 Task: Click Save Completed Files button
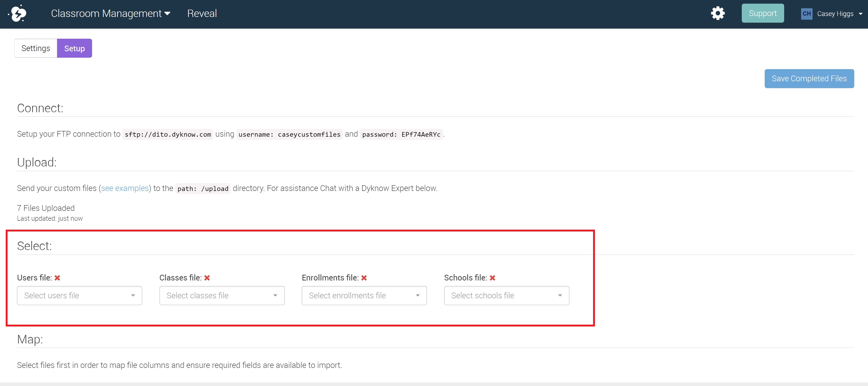click(x=809, y=79)
